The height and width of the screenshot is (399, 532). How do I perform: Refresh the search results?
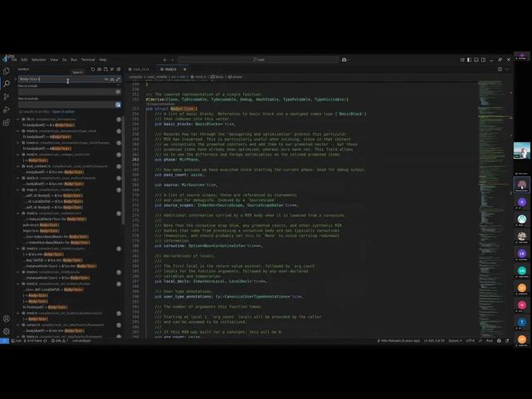click(93, 69)
